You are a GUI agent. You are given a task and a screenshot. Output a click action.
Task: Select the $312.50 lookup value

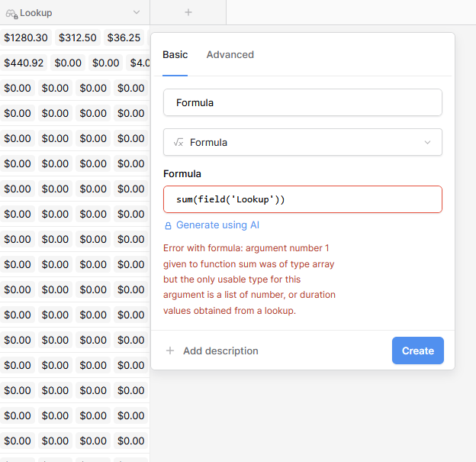(78, 37)
